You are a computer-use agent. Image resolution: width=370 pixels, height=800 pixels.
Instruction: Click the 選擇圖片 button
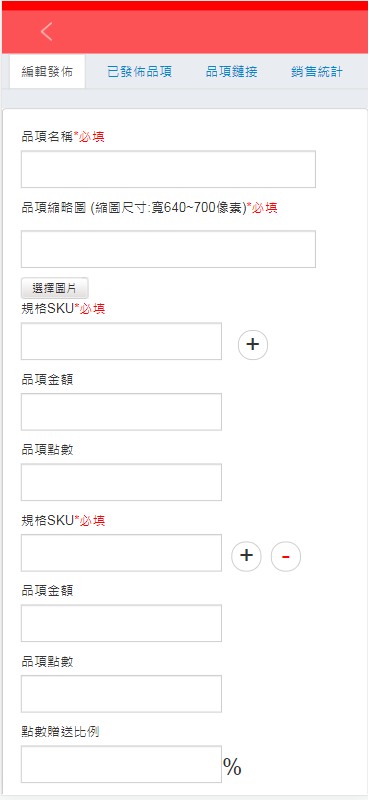pos(55,288)
